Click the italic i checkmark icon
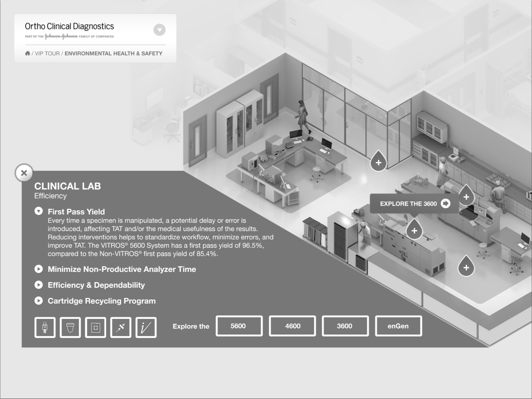This screenshot has width=532, height=399. [x=146, y=328]
